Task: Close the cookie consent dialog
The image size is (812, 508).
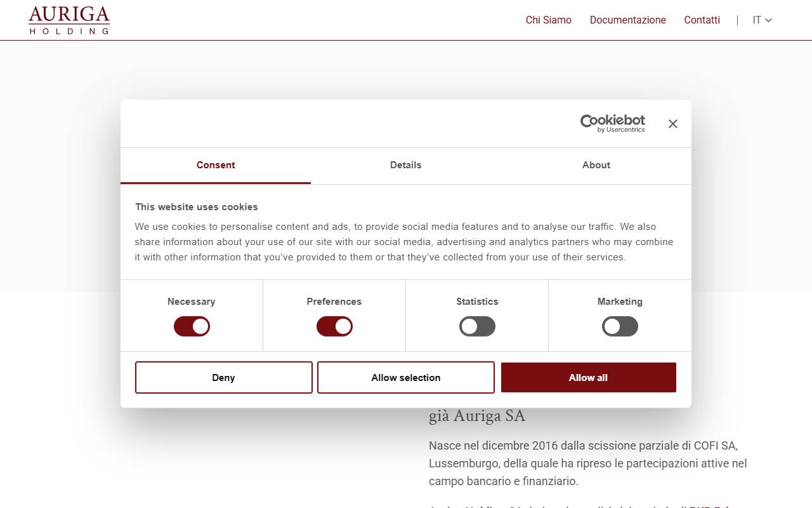Action: (x=673, y=124)
